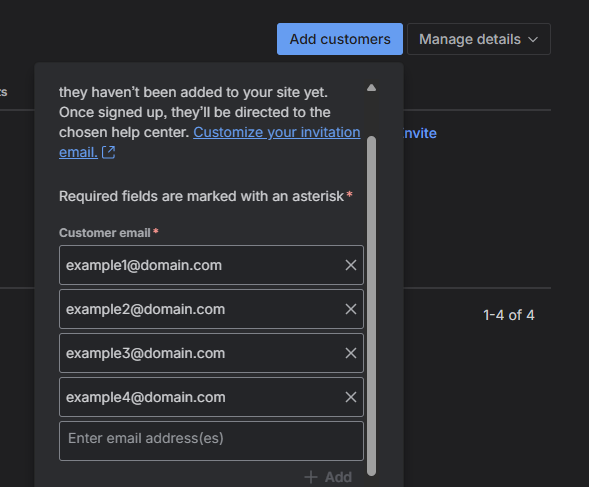Select the example1@domain.com email field

click(211, 265)
